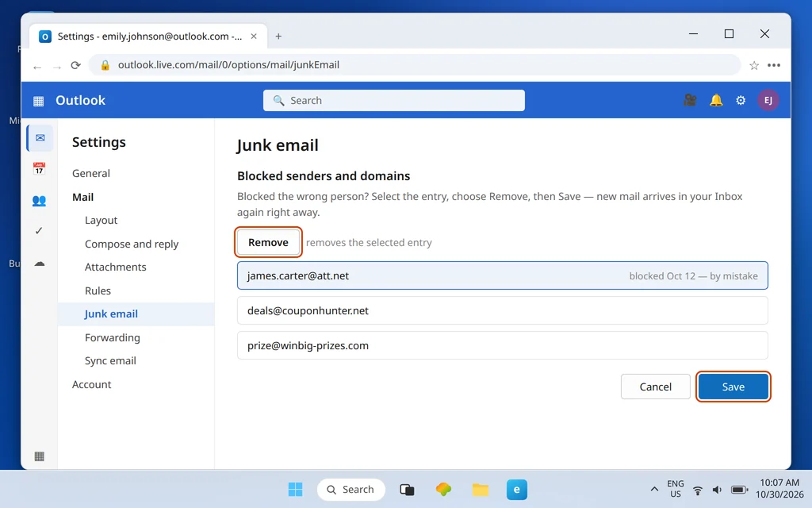Click the browser forward arrow
This screenshot has width=812, height=508.
[57, 67]
